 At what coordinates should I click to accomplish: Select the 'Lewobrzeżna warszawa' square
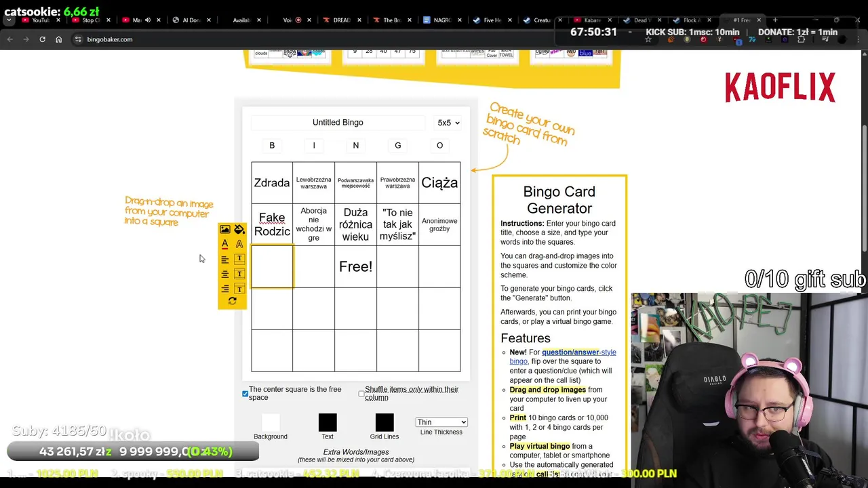[x=314, y=183]
